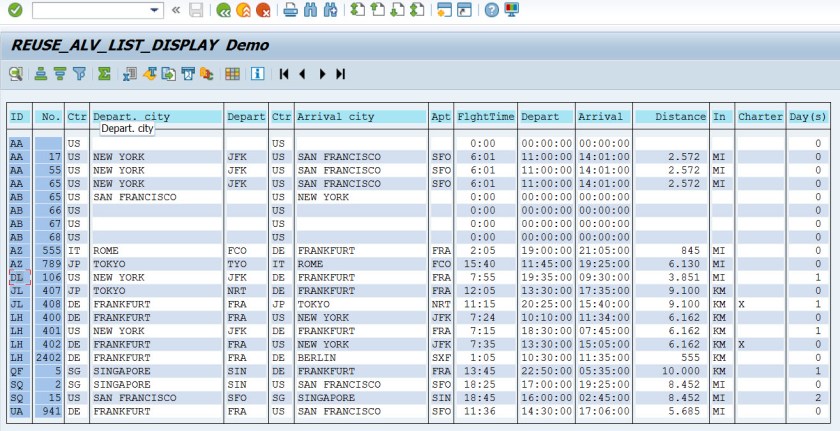Screen dimensions: 840x431
Task: Jump to the last column using the end arrow
Action: click(340, 73)
